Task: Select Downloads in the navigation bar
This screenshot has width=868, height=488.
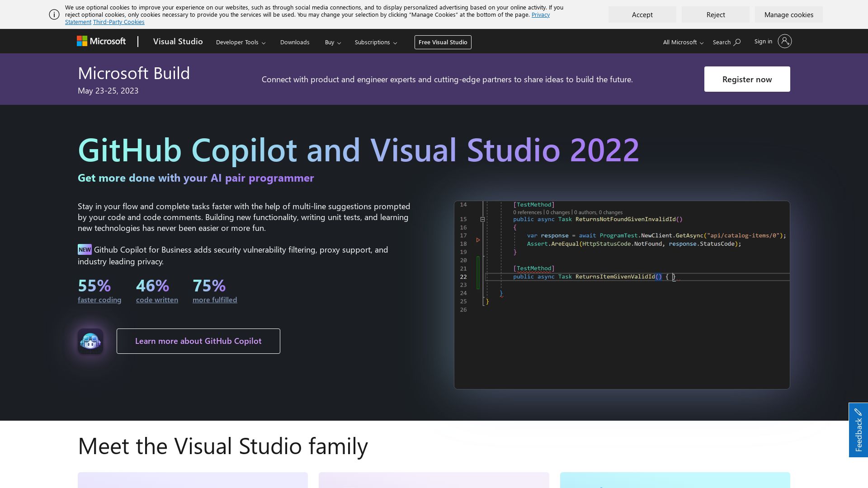Action: point(295,42)
